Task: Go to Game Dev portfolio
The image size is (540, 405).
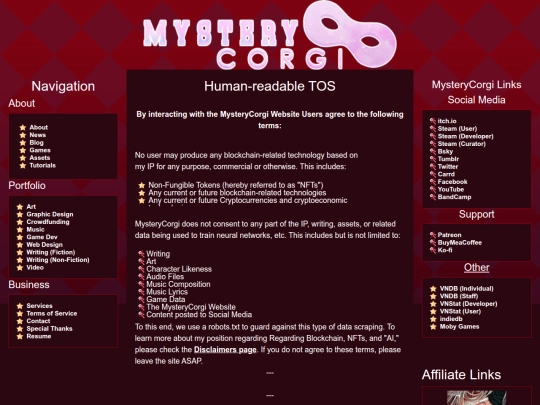Action: click(x=42, y=237)
